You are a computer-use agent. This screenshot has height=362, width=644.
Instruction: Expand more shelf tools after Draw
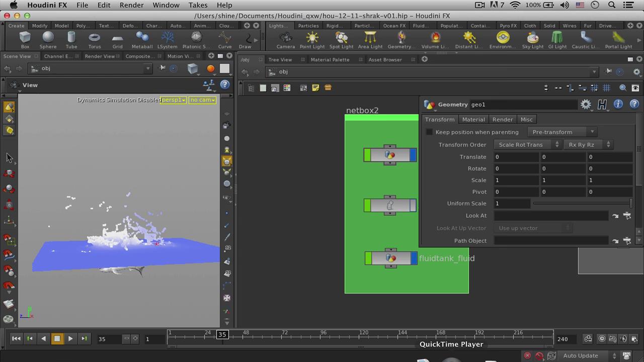(x=256, y=40)
